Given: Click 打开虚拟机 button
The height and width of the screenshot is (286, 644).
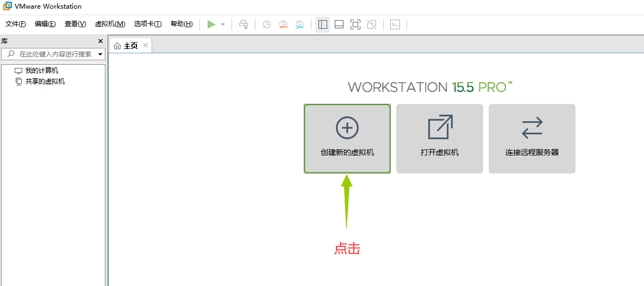Looking at the screenshot, I should coord(440,139).
